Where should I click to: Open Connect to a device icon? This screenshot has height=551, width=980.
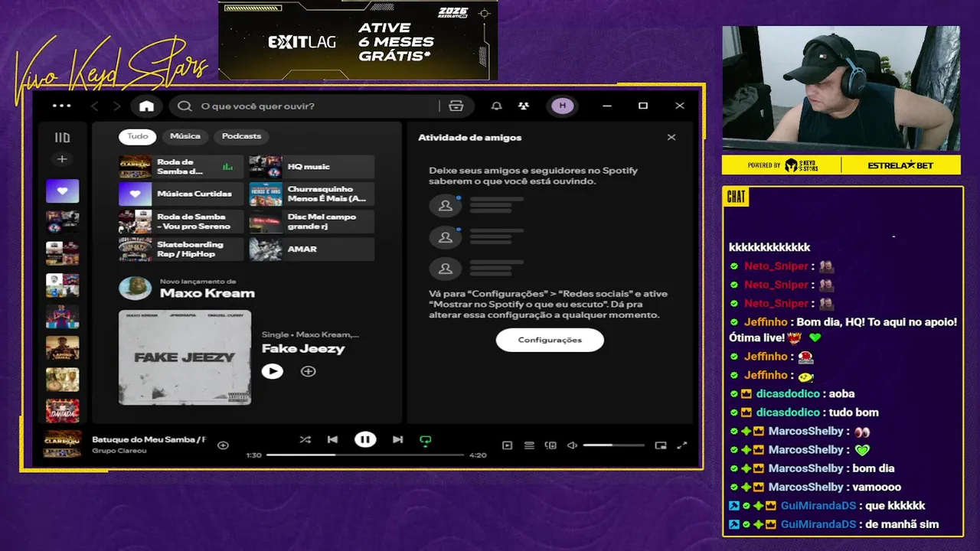[x=550, y=445]
